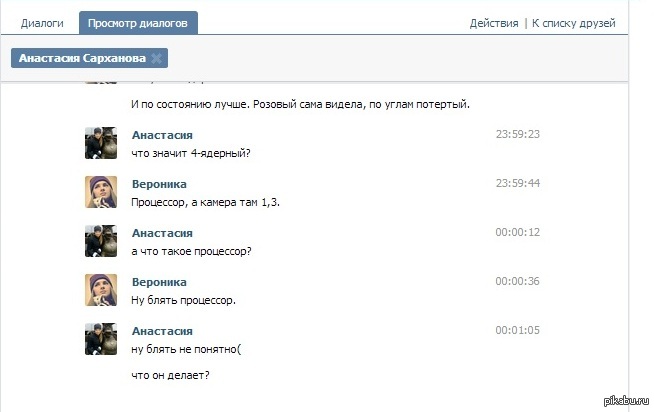The image size is (654, 412).
Task: Open the Действия actions menu
Action: pyautogui.click(x=494, y=23)
